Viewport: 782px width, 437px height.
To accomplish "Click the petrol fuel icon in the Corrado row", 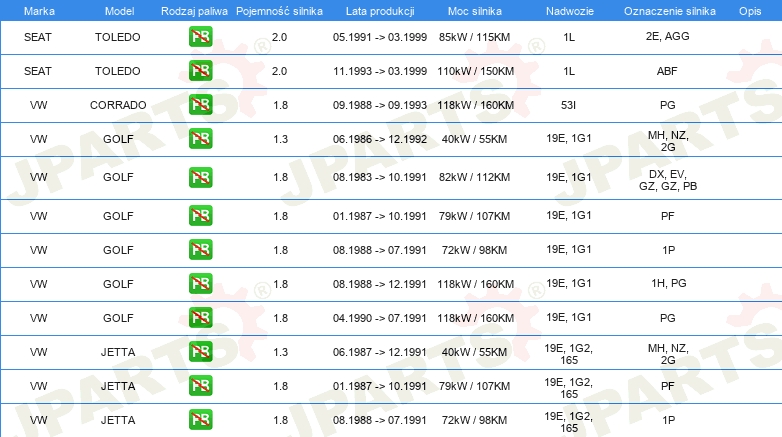I will tap(200, 105).
